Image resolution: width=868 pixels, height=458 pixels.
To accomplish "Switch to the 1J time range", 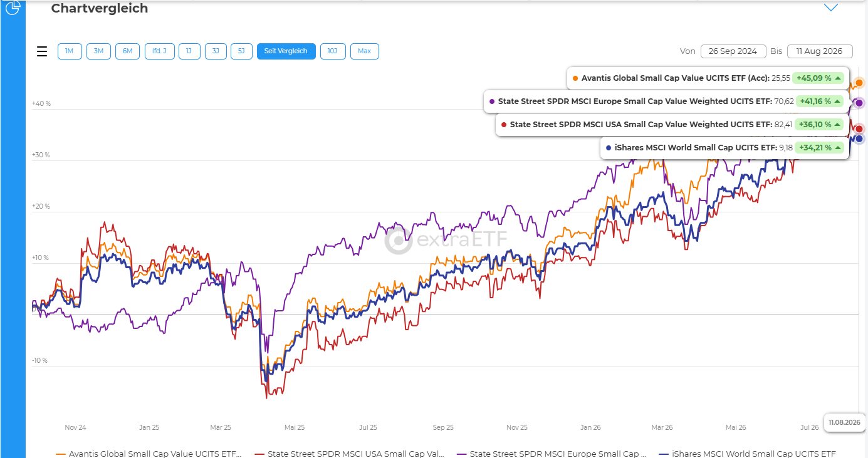I will coord(189,51).
